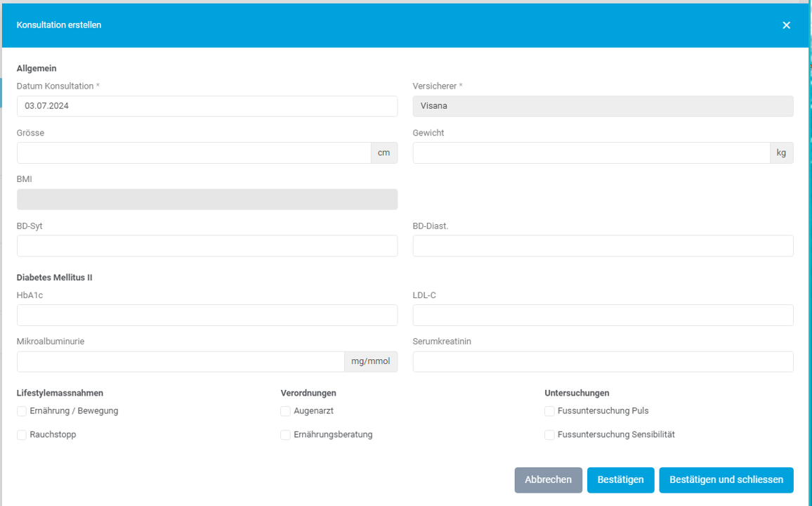Focus the Mikroalbuminurie input field
812x506 pixels.
tap(181, 361)
